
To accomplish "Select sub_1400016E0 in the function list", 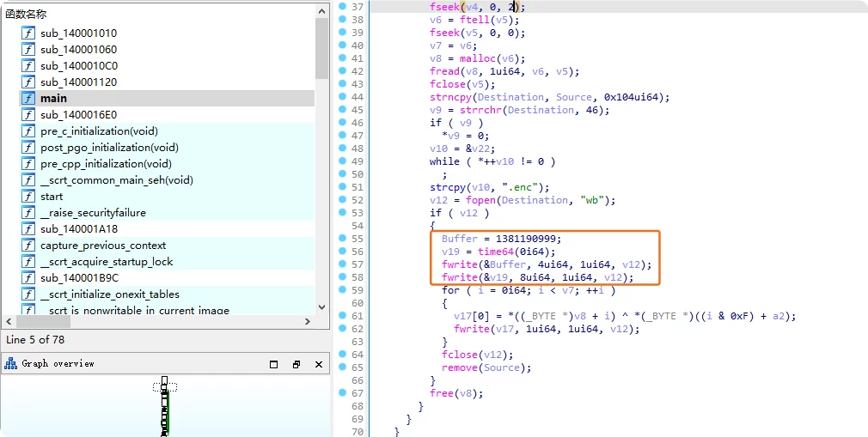I will [x=78, y=115].
